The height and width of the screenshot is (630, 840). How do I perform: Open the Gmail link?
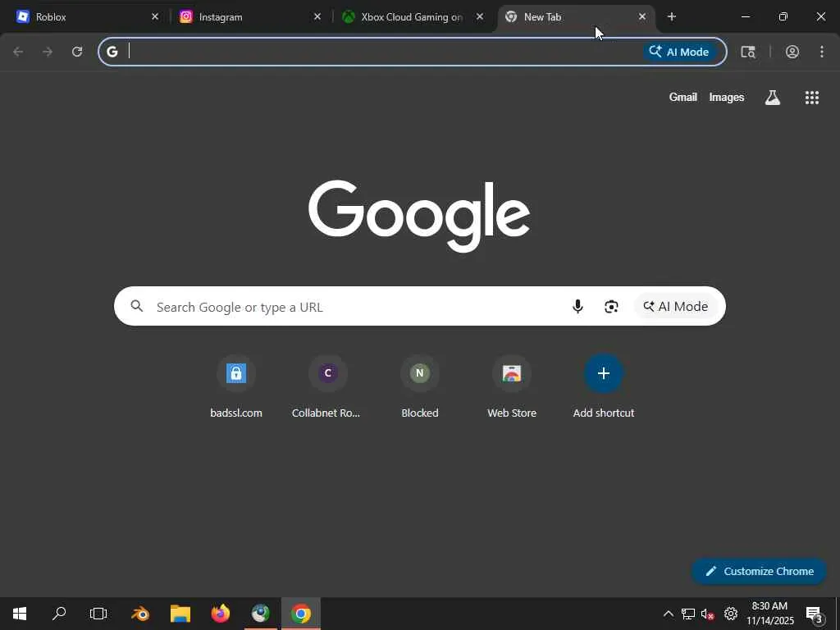[682, 97]
